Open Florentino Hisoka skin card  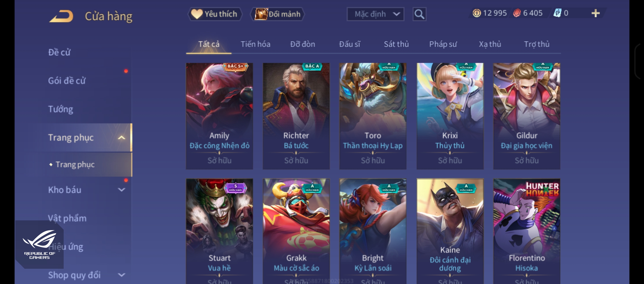click(527, 231)
